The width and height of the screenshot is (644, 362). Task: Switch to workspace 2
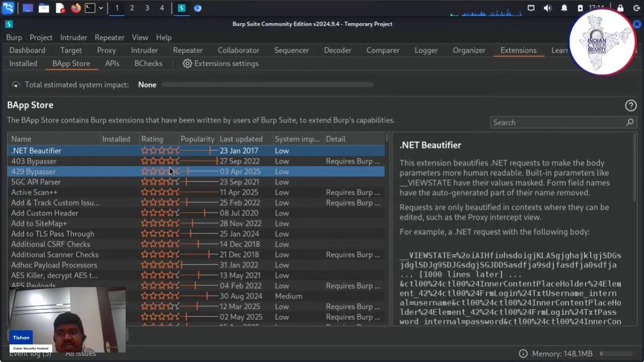[x=132, y=8]
